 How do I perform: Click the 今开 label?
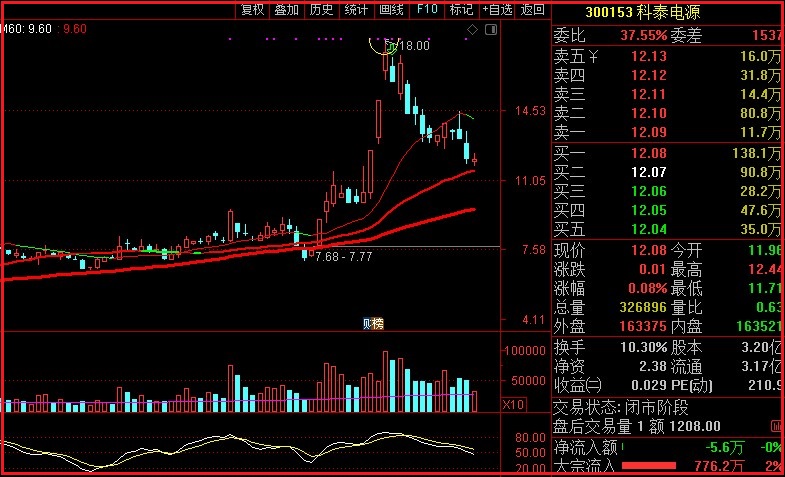click(x=686, y=250)
